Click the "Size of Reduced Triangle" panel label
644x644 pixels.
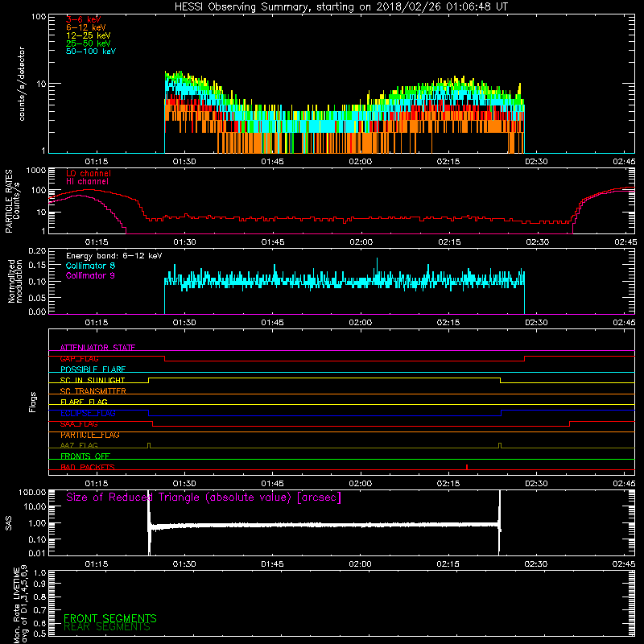click(x=204, y=497)
